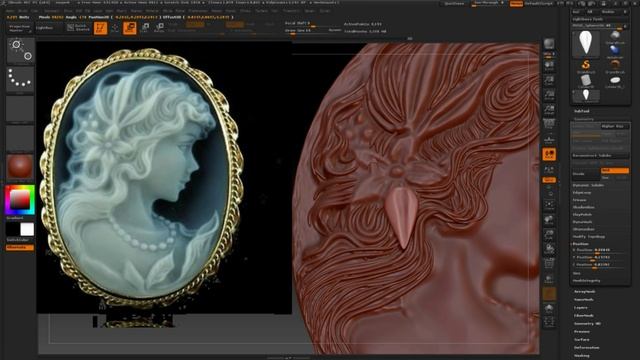Viewport: 640px width, 360px height.
Task: Pick a hue in the color picker square
Action: tap(20, 200)
